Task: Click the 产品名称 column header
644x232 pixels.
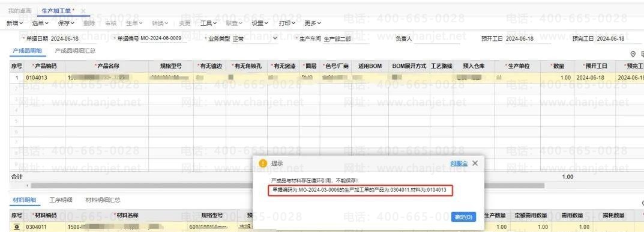Action: point(106,66)
